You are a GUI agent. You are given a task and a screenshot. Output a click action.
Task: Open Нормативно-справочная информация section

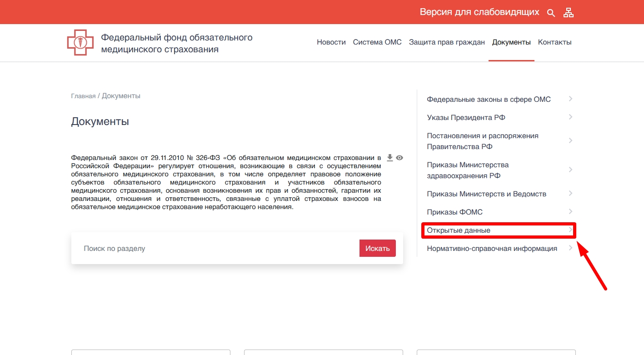(x=492, y=249)
